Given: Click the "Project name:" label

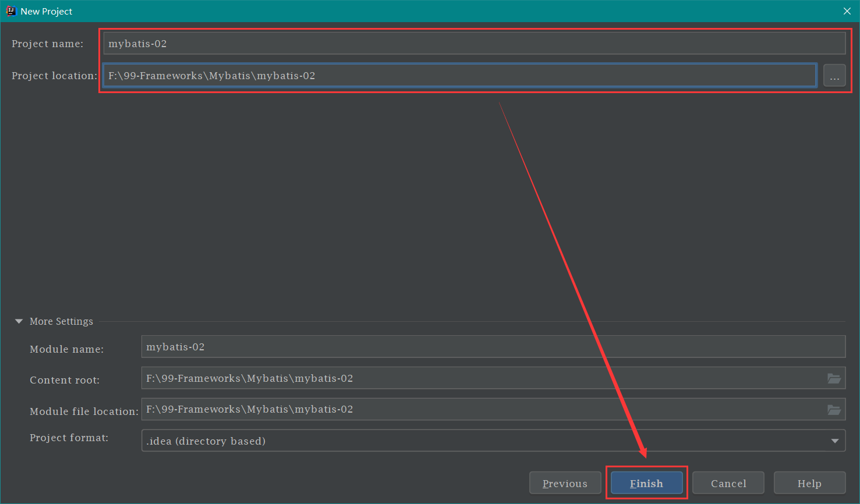Looking at the screenshot, I should (x=47, y=44).
